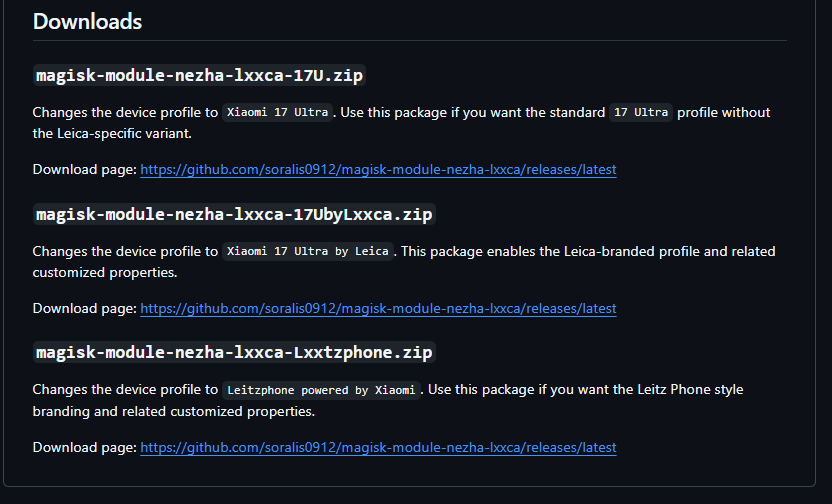Click the 'Leitzphone powered by Xiaomi' code label
Screen dimensions: 832x504
[x=321, y=390]
